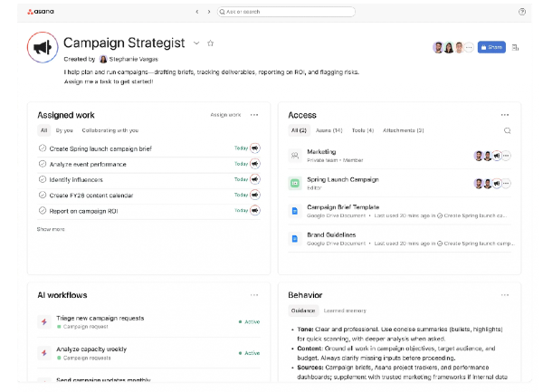Mark Report on campaign ROI complete
This screenshot has width=543, height=392.
click(x=43, y=211)
